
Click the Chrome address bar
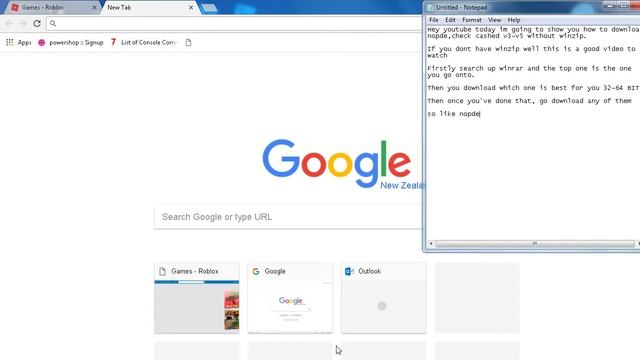pyautogui.click(x=235, y=24)
